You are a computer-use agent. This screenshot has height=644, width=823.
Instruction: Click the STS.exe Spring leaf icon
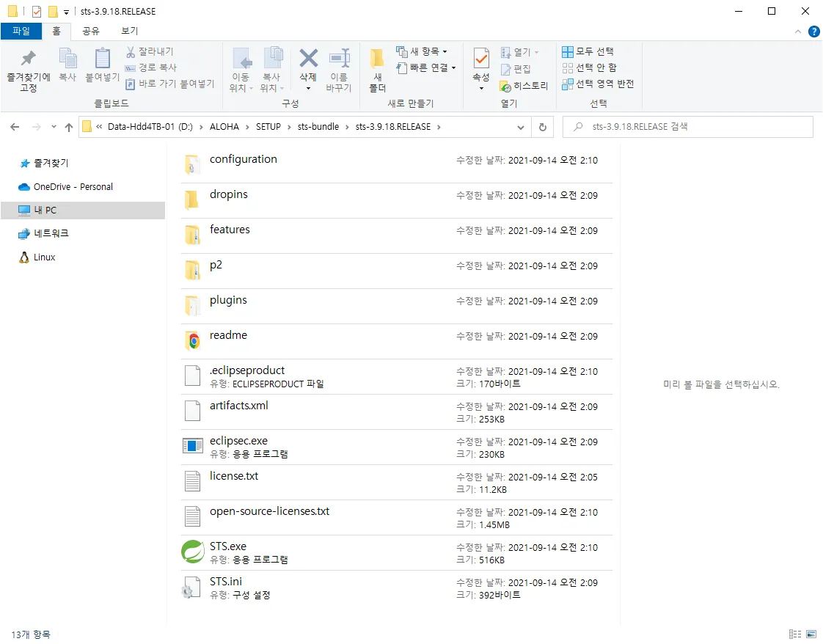pyautogui.click(x=193, y=552)
